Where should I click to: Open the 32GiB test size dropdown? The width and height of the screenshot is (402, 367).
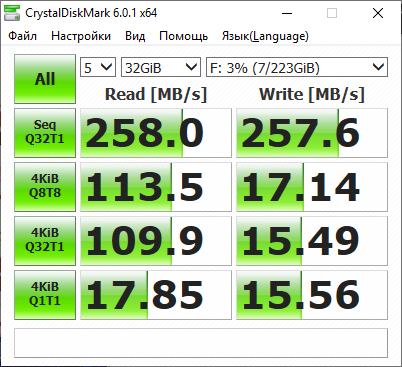[161, 67]
